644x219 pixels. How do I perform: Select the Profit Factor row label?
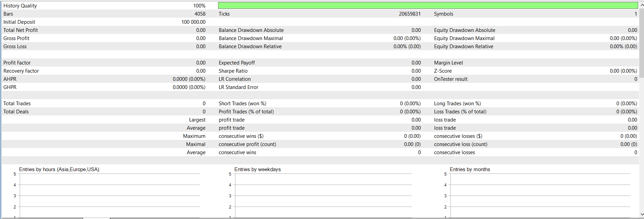[x=17, y=63]
